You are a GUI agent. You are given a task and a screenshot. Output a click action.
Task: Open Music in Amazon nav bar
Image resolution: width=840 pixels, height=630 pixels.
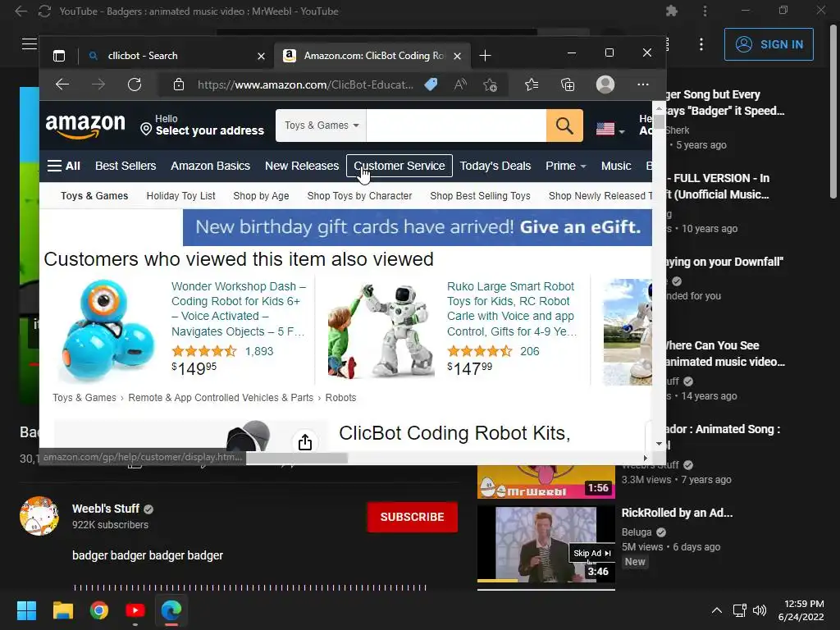point(615,166)
